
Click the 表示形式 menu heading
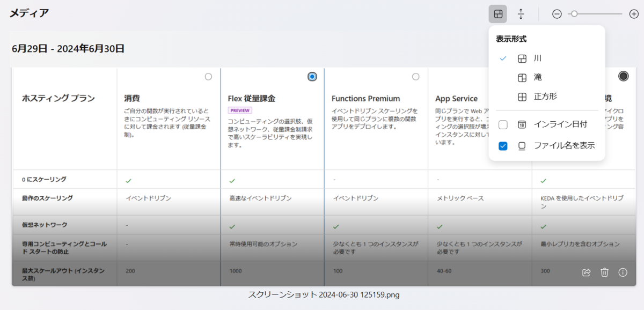(x=511, y=39)
